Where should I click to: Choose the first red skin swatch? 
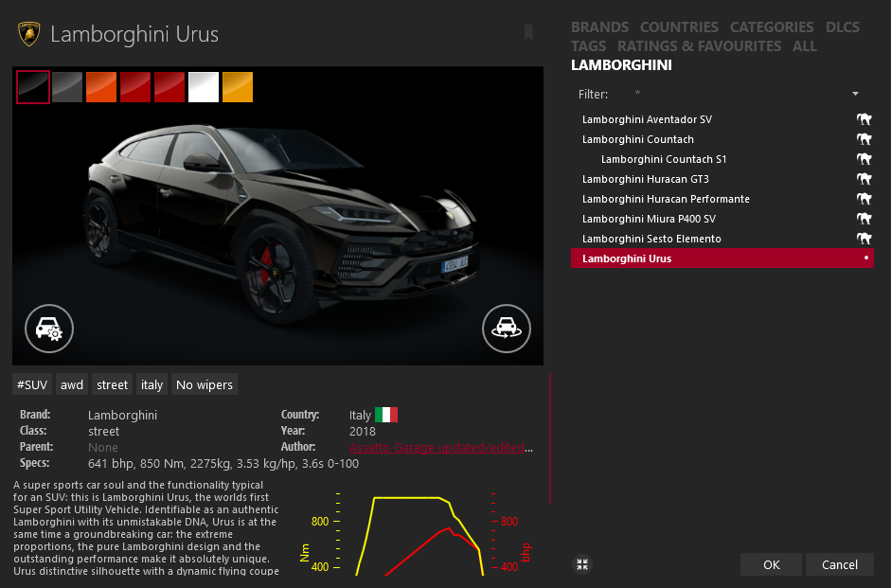point(135,87)
